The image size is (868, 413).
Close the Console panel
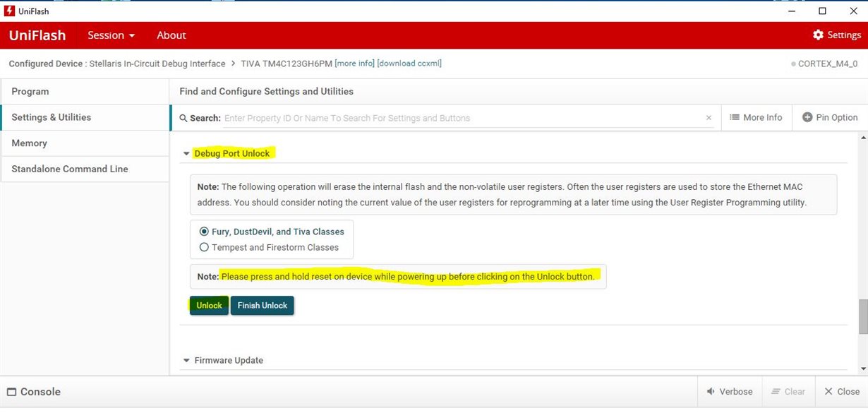pos(841,392)
